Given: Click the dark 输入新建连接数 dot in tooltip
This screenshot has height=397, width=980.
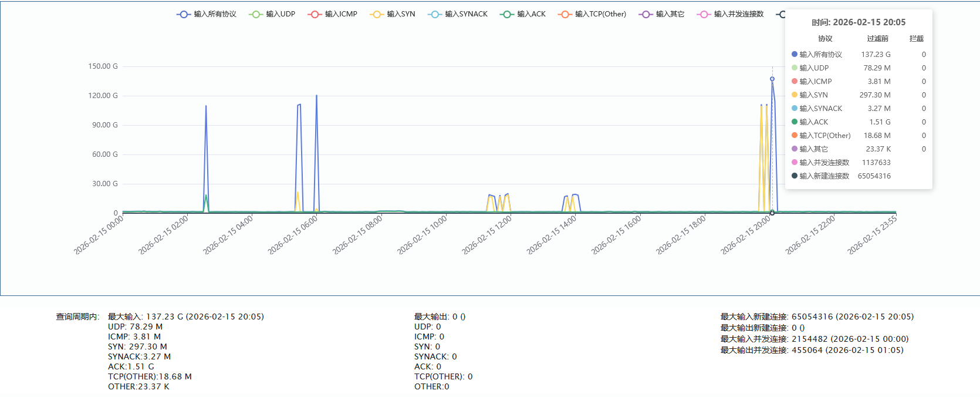Looking at the screenshot, I should tap(795, 176).
